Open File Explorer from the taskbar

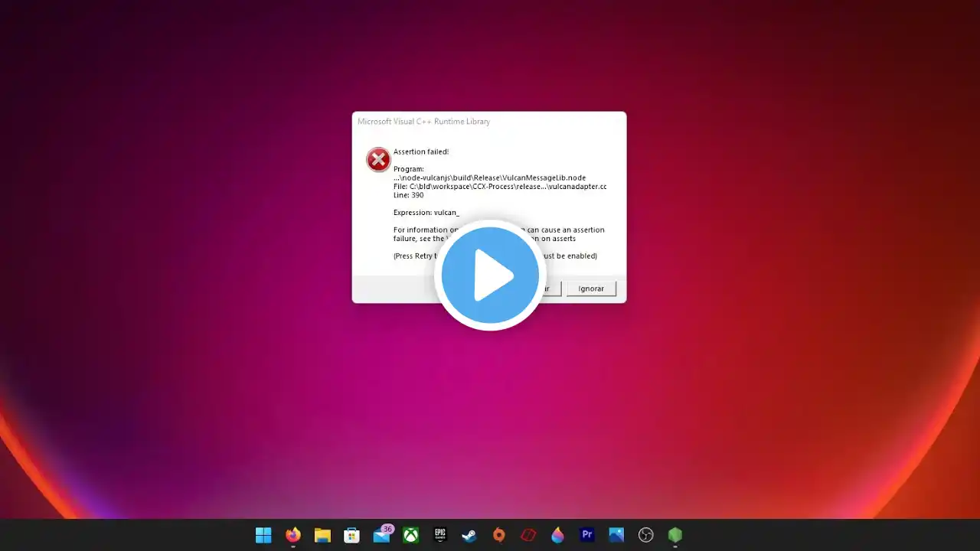click(322, 535)
